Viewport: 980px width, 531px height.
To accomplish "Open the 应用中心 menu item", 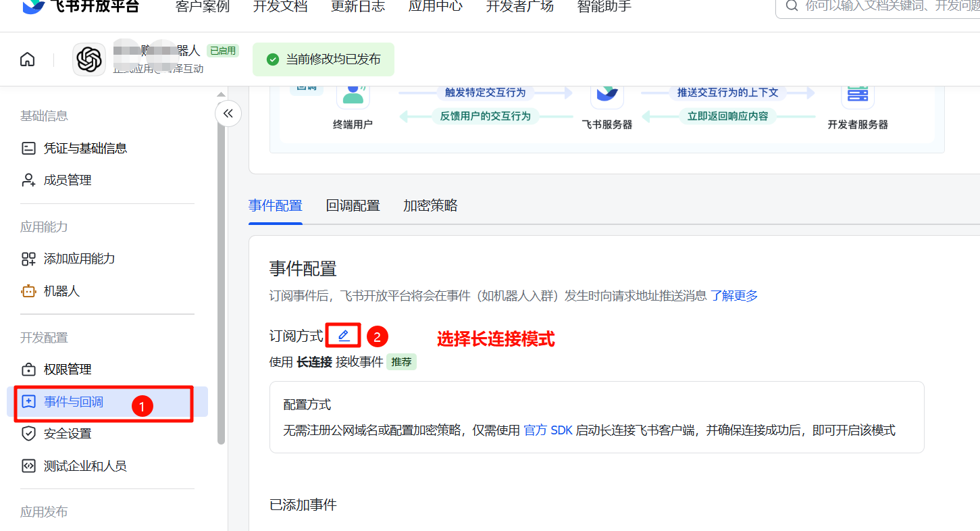I will pos(436,7).
